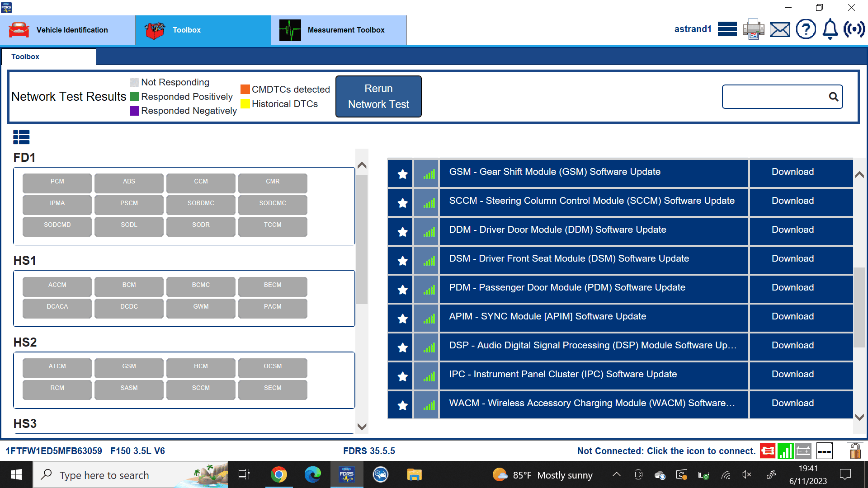Toggle favorite star for GSM software update
This screenshot has height=488, width=868.
[402, 174]
